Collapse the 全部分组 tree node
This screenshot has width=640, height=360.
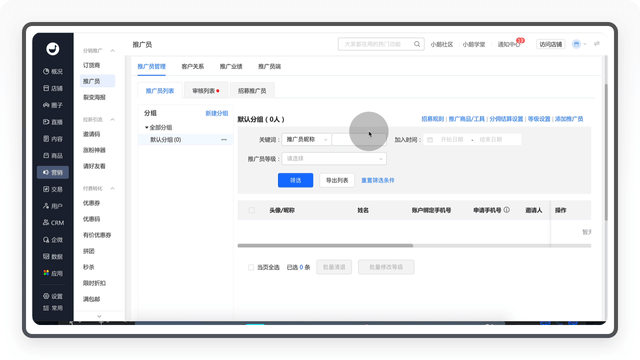click(147, 128)
